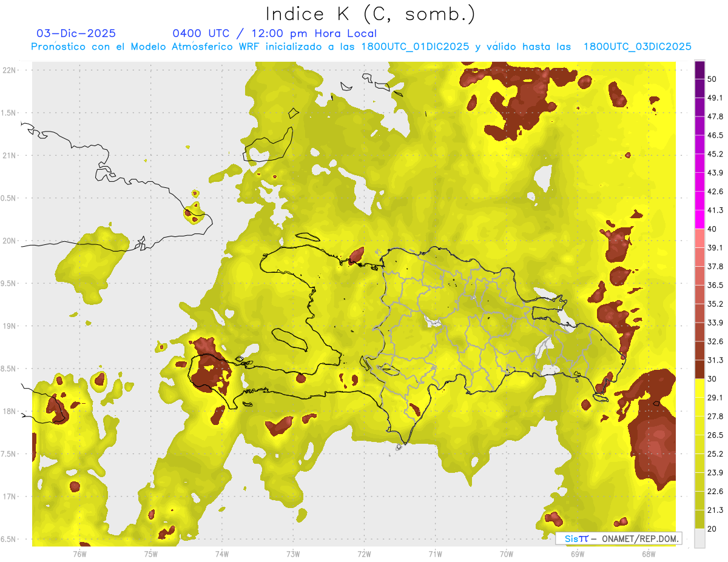728x562 pixels.
Task: Select the '21.3' color scale value
Action: coord(715,510)
